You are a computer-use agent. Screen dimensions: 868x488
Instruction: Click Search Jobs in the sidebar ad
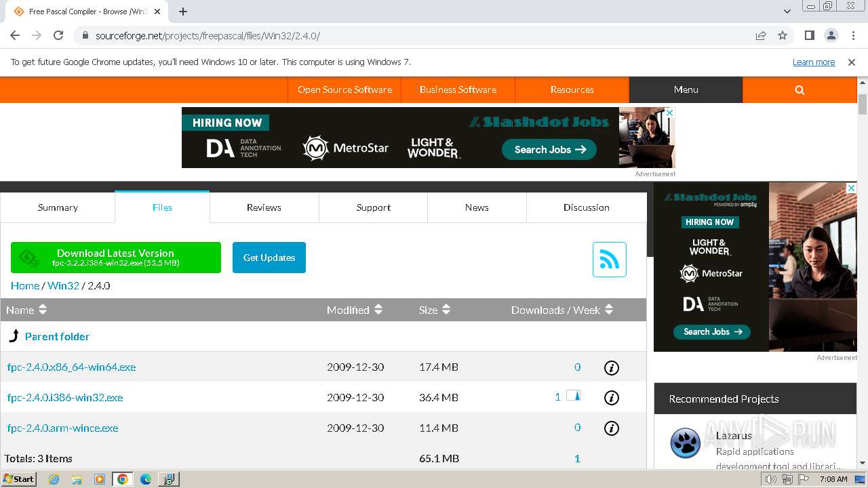(x=712, y=331)
